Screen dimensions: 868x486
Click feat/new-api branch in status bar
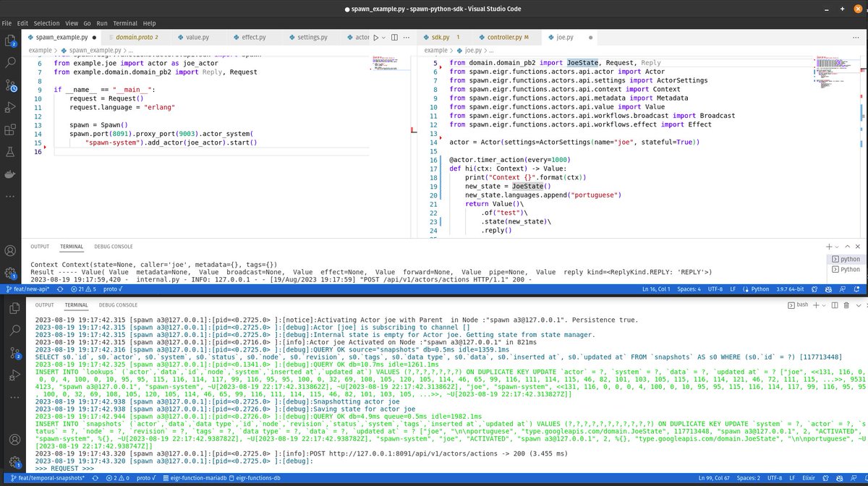28,289
